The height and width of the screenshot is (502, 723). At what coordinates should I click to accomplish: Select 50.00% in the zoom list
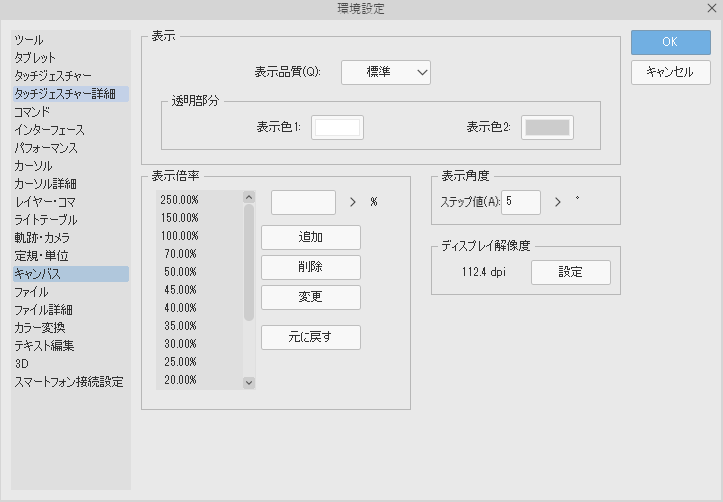[199, 272]
